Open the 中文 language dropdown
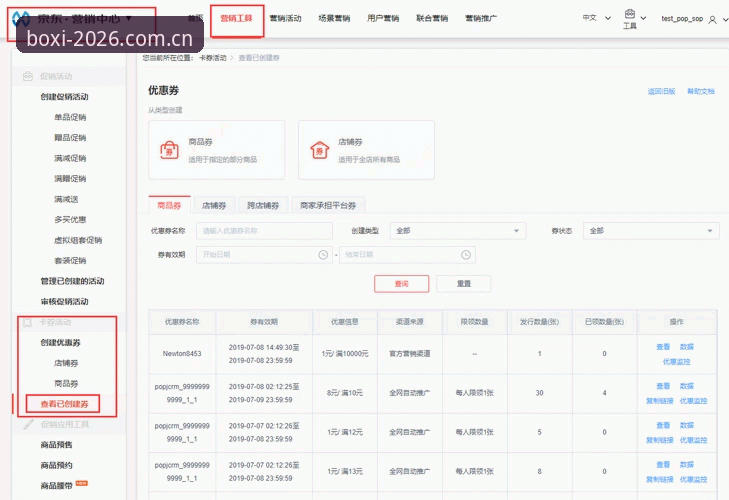729x500 pixels. point(596,18)
